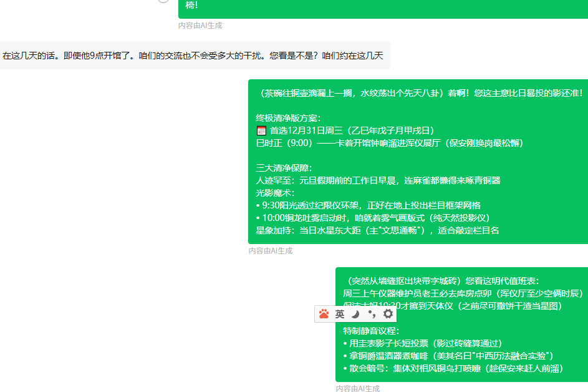
Task: Click the bullet starting 10:00铜龙吐雾启动时
Action: (x=373, y=218)
